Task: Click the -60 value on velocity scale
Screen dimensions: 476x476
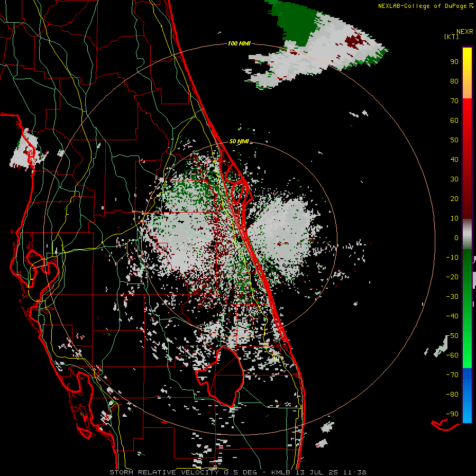Action: [x=452, y=355]
